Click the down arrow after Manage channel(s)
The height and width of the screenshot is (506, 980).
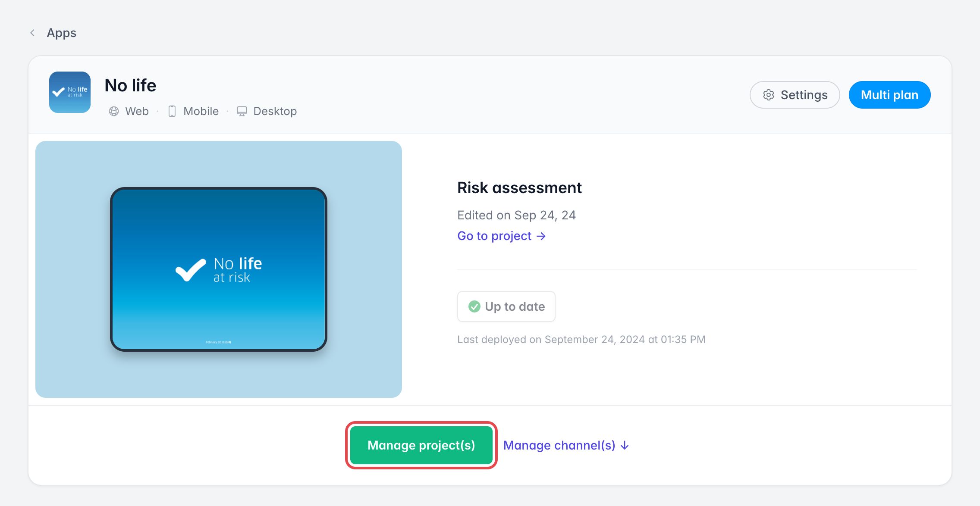point(625,445)
